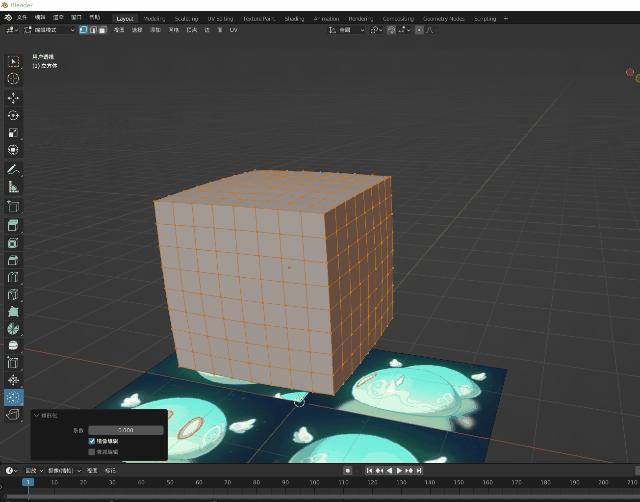Switch to the Modeling workspace tab

[x=154, y=19]
